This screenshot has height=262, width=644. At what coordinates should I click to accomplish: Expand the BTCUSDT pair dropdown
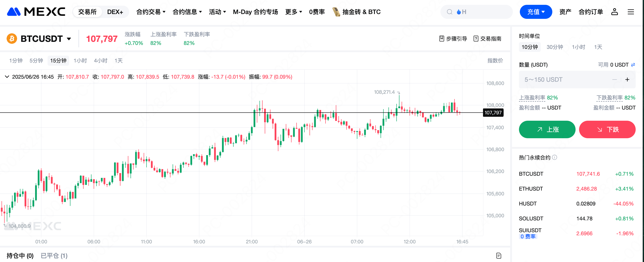tap(69, 39)
